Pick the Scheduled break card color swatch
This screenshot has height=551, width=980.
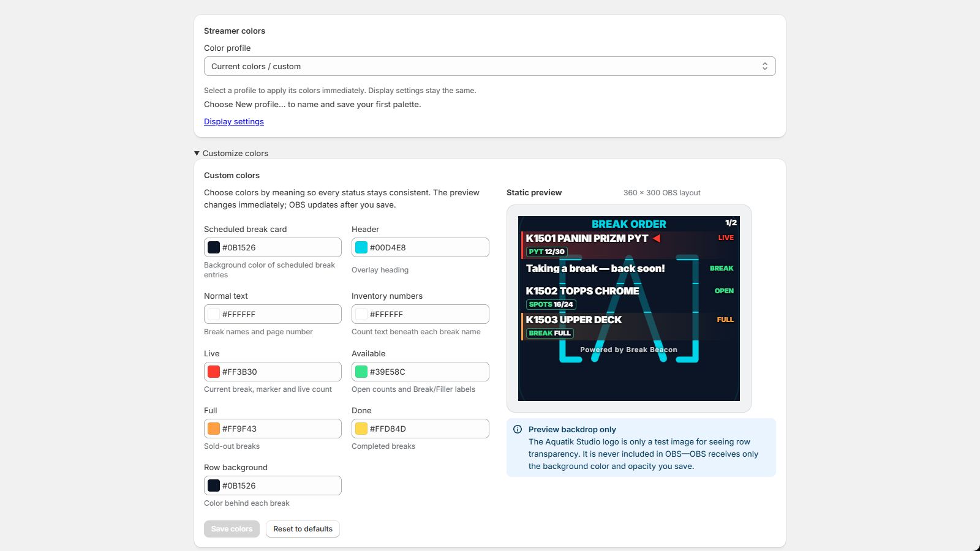click(x=214, y=247)
